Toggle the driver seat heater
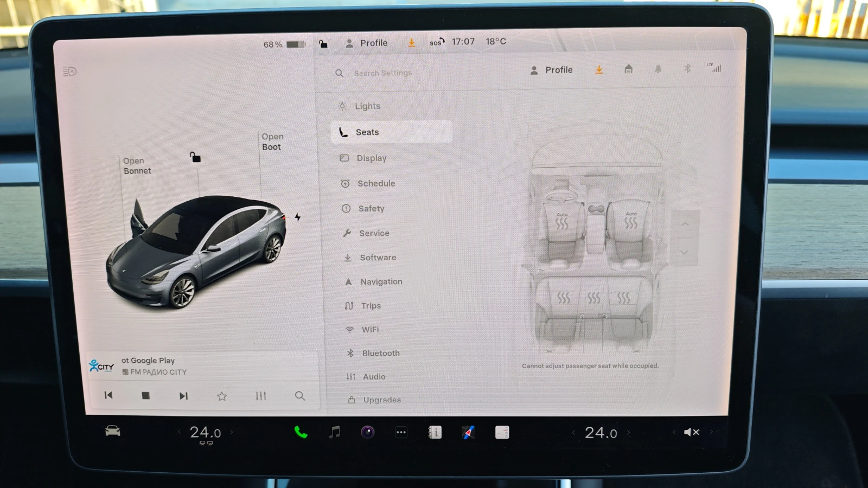Viewport: 868px width, 488px height. (x=562, y=223)
